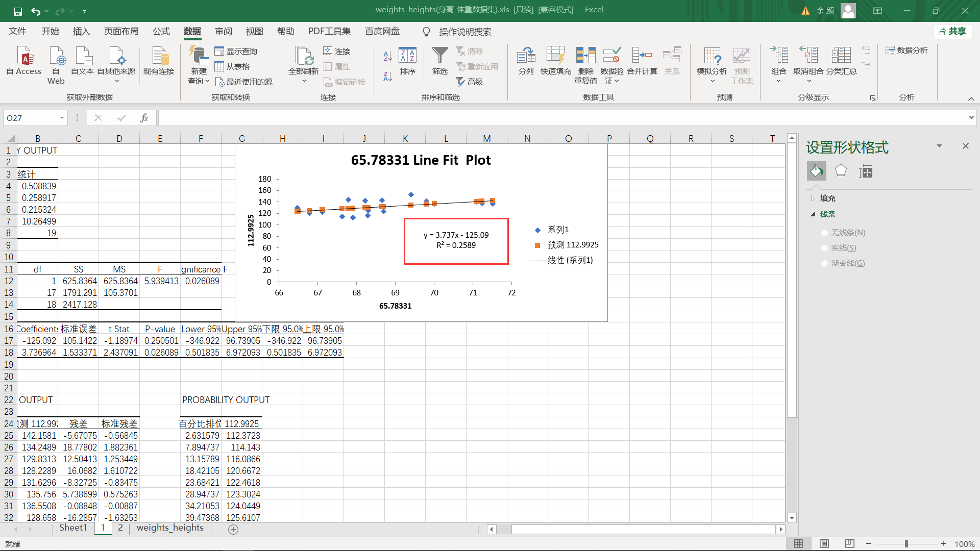980x551 pixels.
Task: Click the Sort A-Z ascending icon
Action: point(387,56)
